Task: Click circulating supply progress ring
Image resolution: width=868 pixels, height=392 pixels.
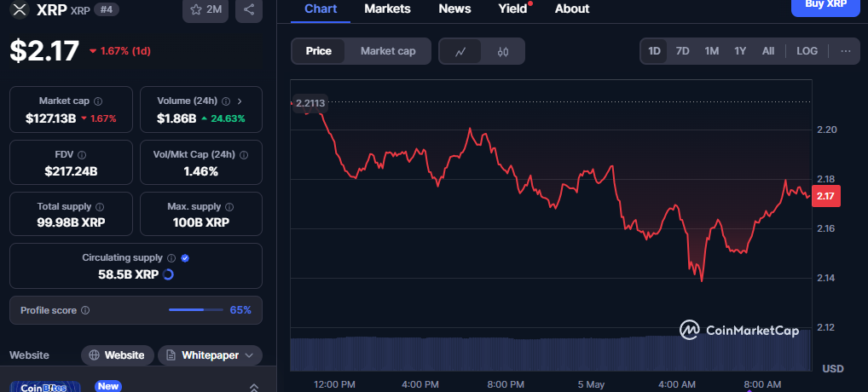Action: [168, 274]
